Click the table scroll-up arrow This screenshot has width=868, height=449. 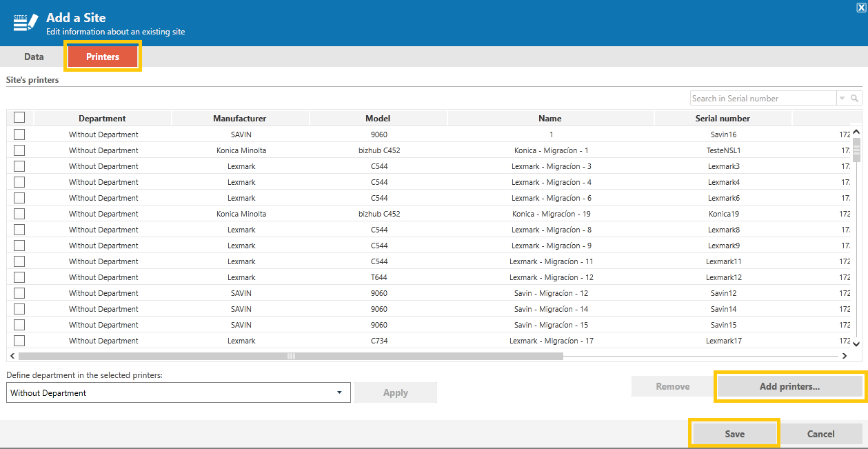[856, 132]
